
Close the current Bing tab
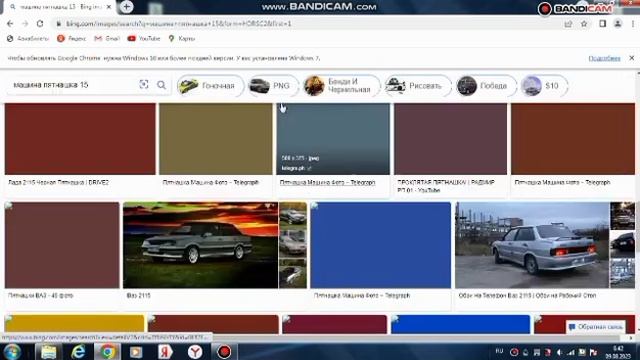point(109,7)
